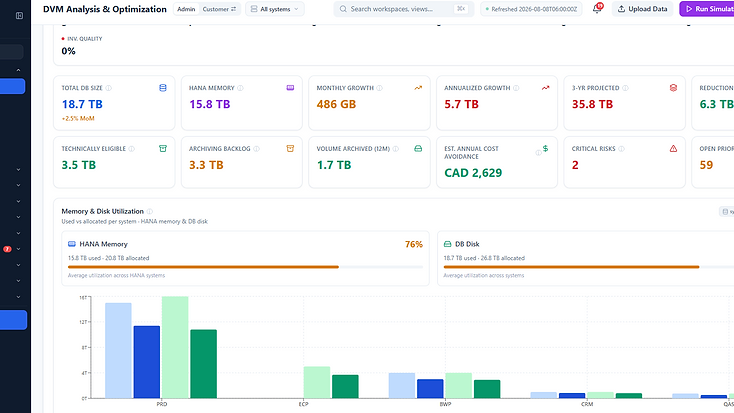The image size is (734, 413).
Task: Click the Est. Annual Cost dollar icon
Action: click(545, 149)
